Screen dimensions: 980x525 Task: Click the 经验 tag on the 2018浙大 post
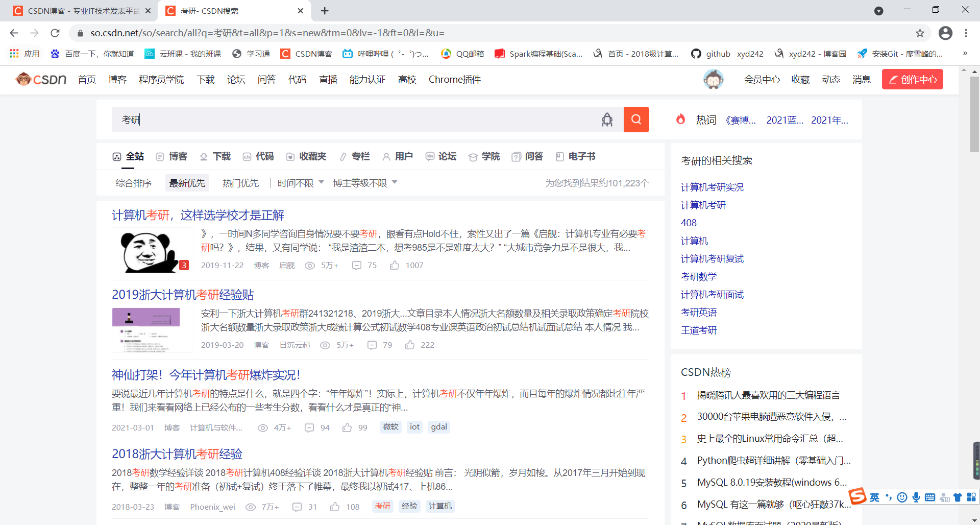(x=409, y=506)
